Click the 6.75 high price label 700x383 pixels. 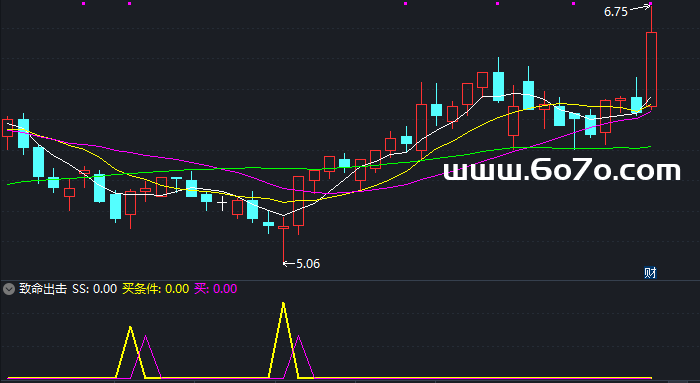pos(616,12)
